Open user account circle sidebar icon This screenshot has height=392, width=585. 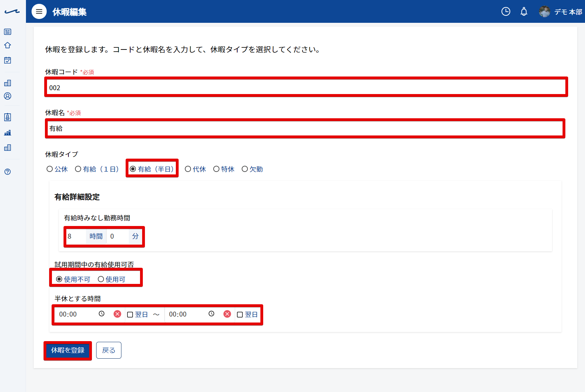click(x=8, y=96)
